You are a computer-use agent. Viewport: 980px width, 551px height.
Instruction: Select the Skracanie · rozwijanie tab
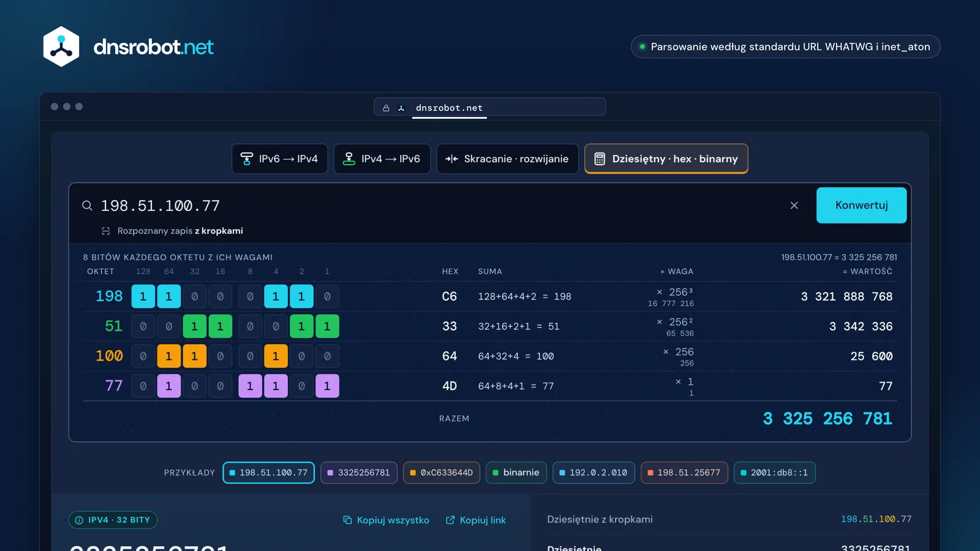[508, 159]
